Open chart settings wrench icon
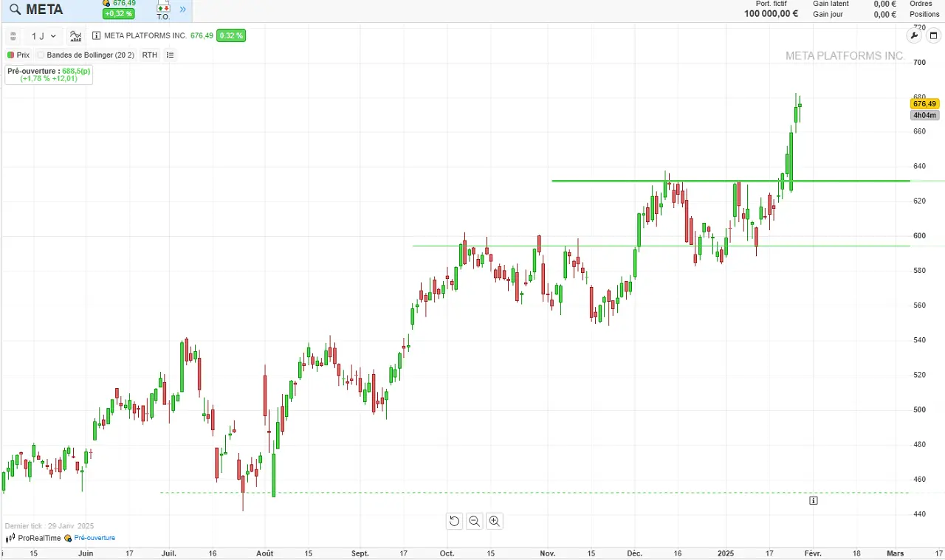The image size is (945, 560). pos(914,35)
